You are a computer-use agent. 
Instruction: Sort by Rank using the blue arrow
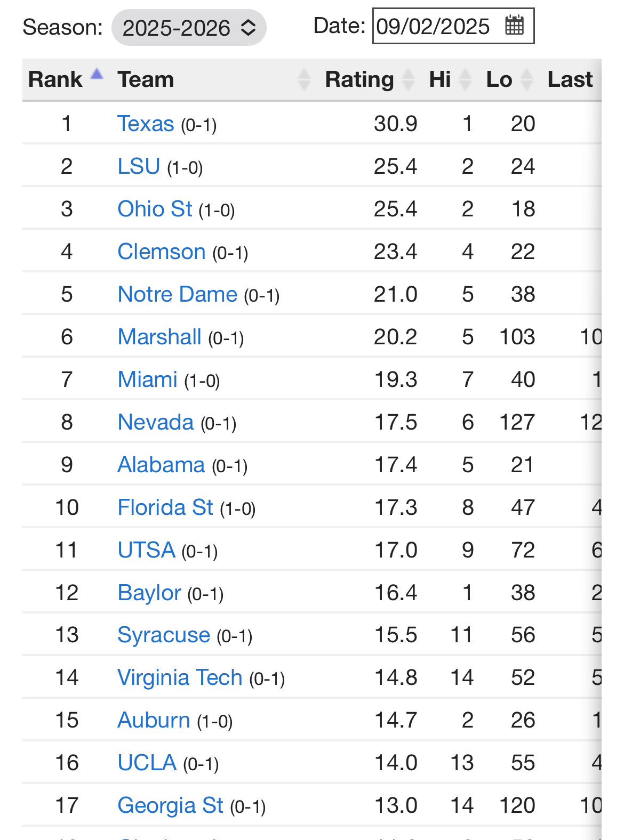97,74
